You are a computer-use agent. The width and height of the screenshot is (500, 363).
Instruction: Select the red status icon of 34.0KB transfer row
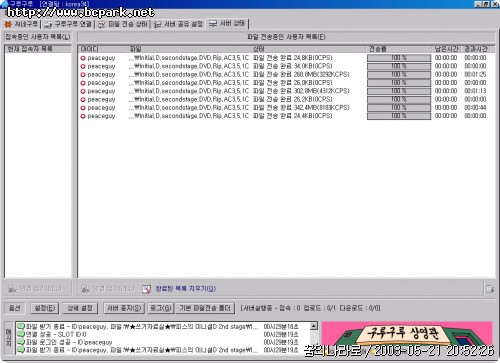[x=83, y=66]
